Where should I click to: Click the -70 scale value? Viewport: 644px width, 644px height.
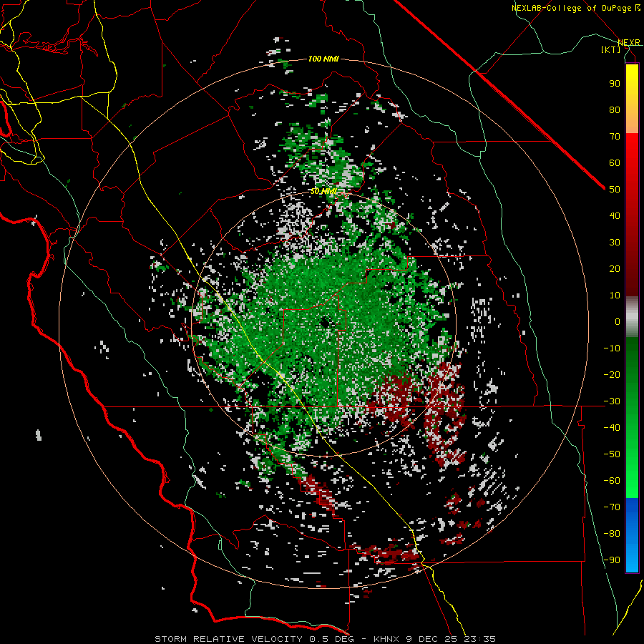612,507
